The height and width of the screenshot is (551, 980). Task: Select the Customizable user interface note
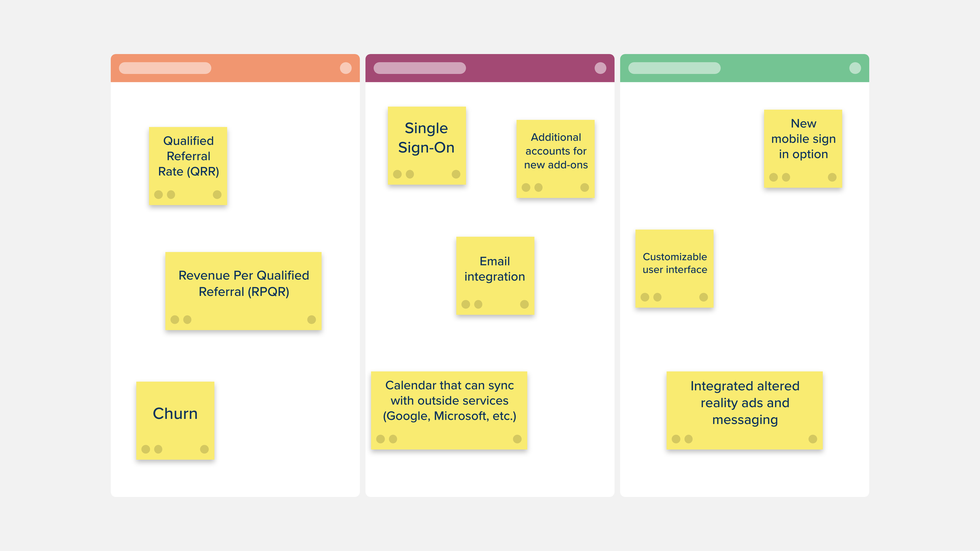tap(674, 263)
